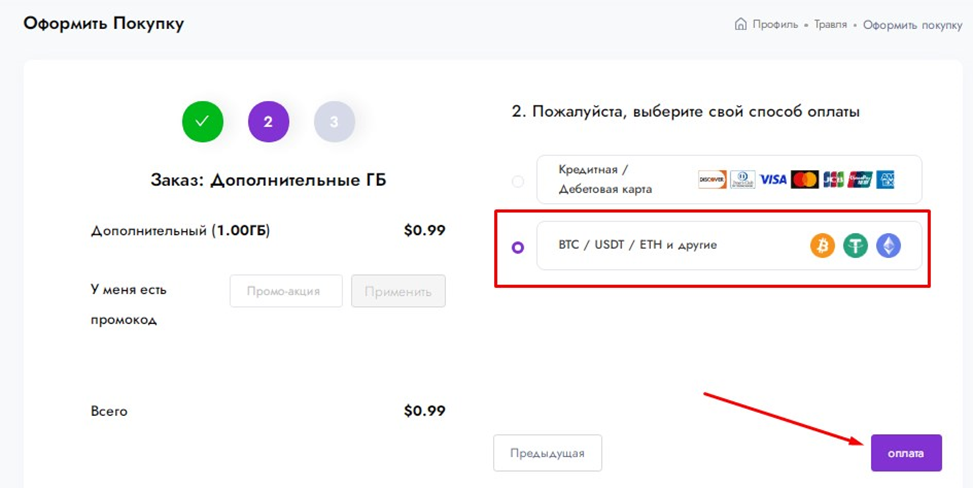Viewport: 973px width, 488px height.
Task: Click the purple step 2 circle
Action: coord(268,122)
